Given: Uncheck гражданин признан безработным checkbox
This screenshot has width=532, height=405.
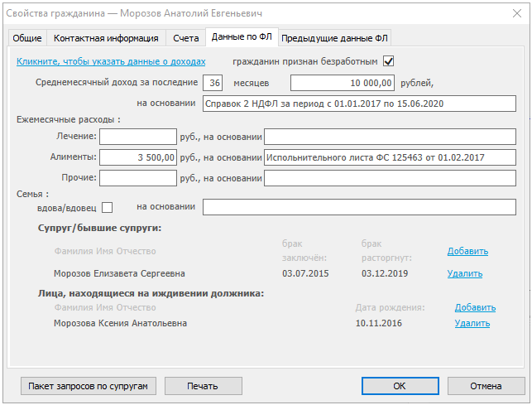Looking at the screenshot, I should click(388, 61).
